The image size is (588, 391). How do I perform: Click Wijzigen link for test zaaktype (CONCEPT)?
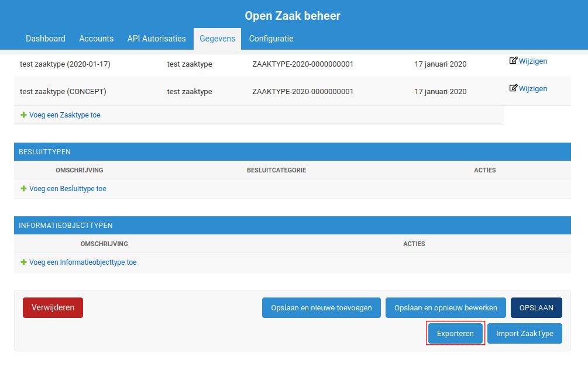(533, 88)
